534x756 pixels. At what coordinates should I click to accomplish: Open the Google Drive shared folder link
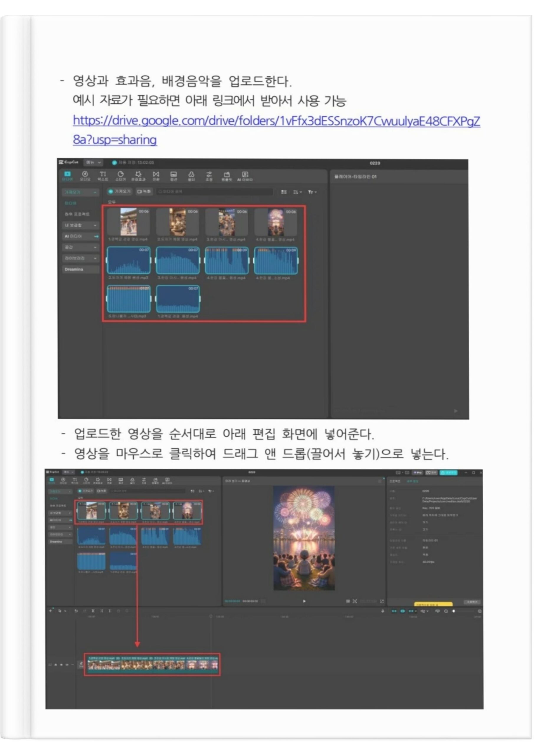point(276,121)
